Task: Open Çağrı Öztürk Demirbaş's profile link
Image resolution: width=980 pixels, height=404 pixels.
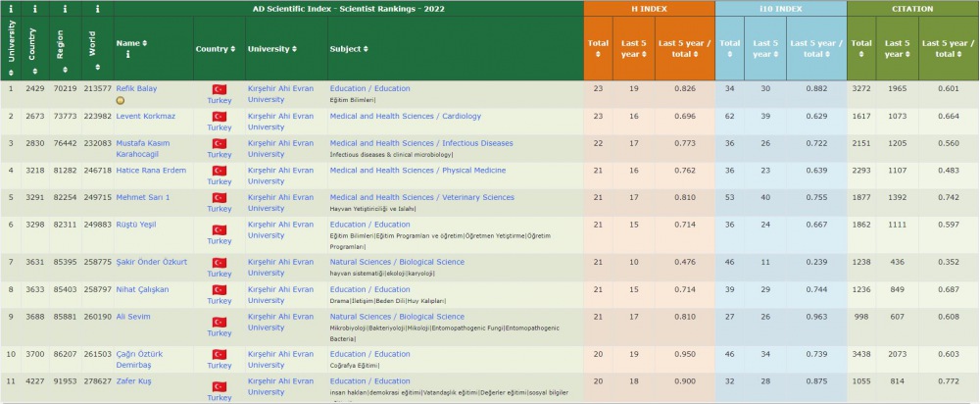Action: click(x=140, y=360)
